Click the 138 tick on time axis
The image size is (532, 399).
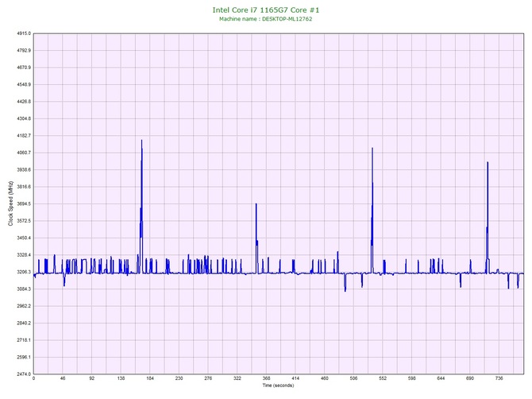point(121,378)
